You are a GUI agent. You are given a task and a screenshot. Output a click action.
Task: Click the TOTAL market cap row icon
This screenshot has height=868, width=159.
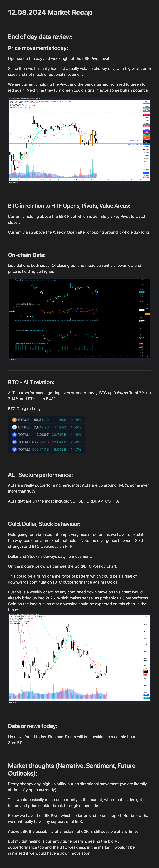14,435
